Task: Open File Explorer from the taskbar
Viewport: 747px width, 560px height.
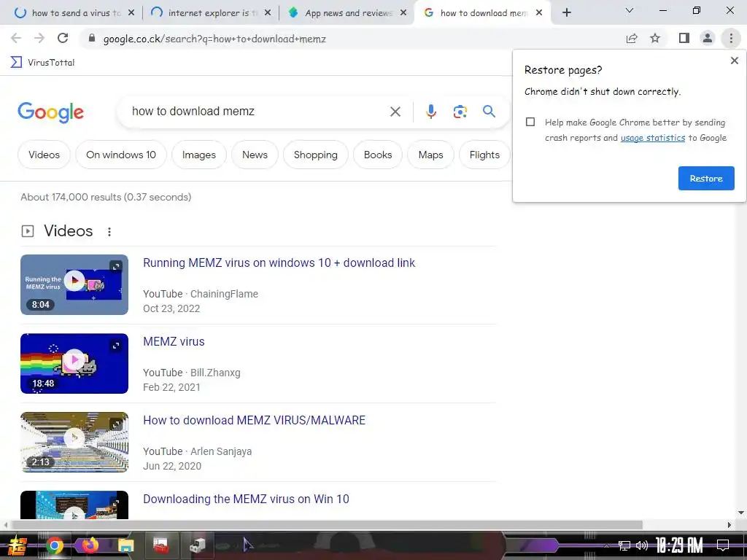Action: coord(125,545)
